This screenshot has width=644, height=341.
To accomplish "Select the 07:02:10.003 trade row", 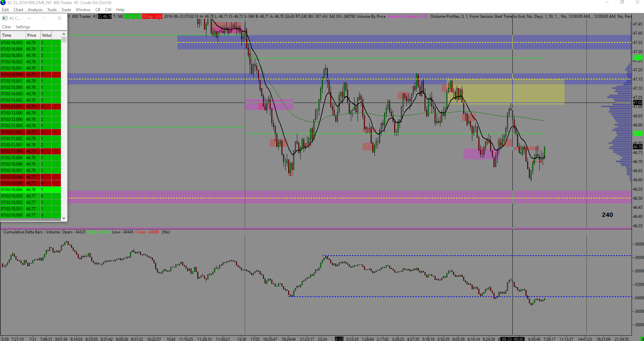I will coord(31,196).
